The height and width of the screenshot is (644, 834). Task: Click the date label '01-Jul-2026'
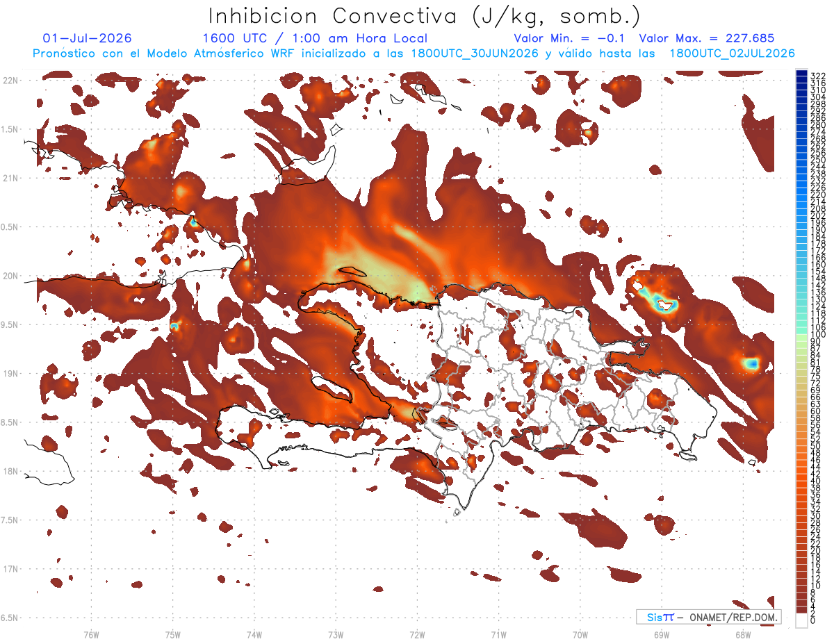[87, 39]
